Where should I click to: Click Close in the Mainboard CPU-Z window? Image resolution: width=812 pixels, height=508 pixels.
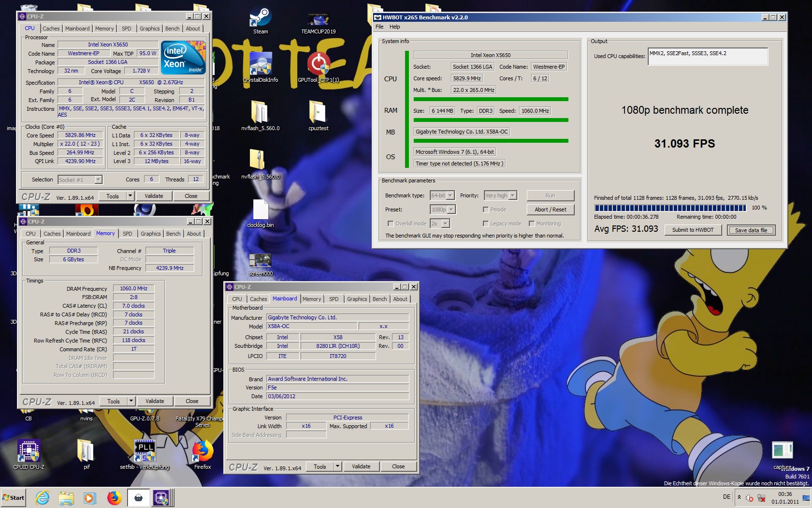(x=398, y=466)
